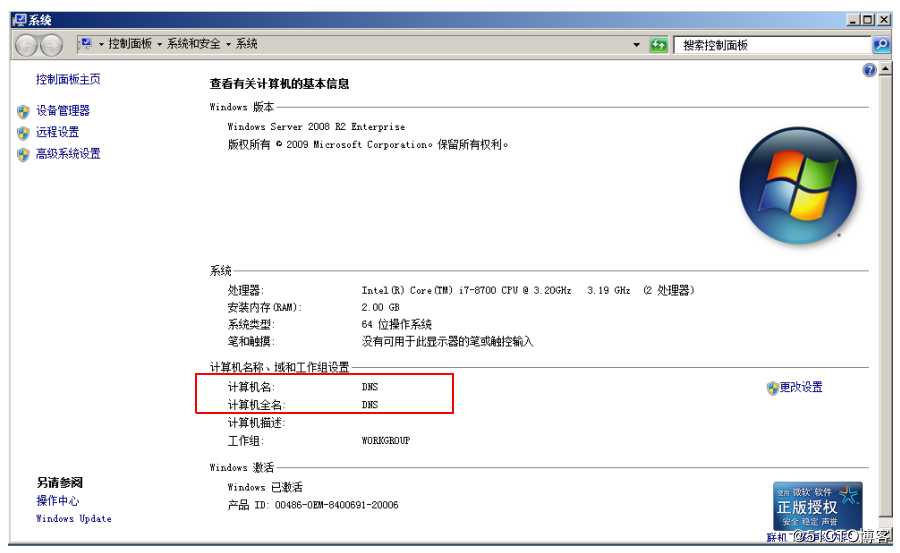Click shield icon beside 高级系统设置
Screen dimensions: 900x553
coord(23,154)
